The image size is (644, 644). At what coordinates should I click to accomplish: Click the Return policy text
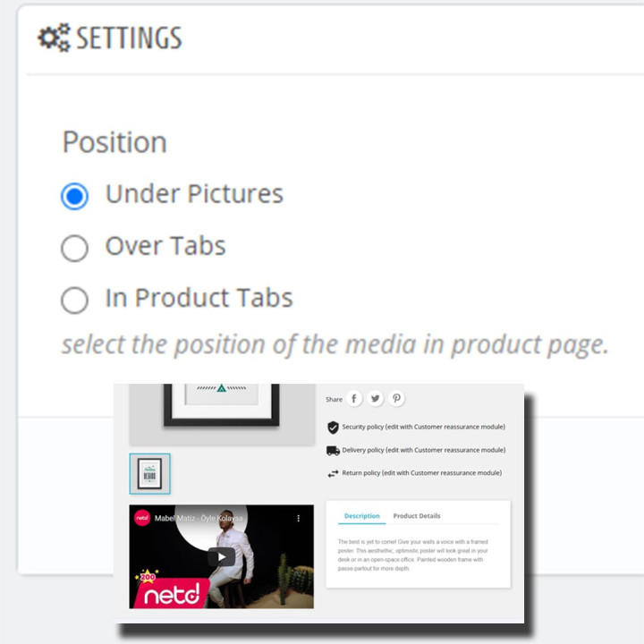(x=422, y=473)
